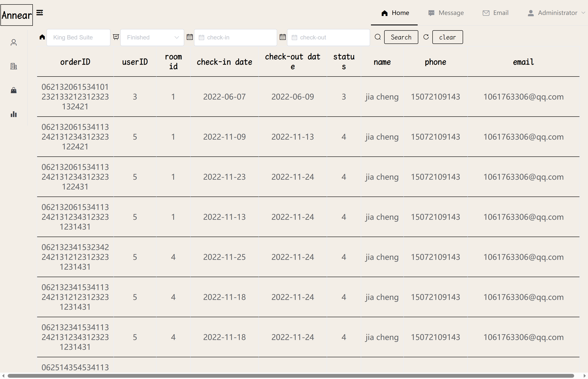This screenshot has height=379, width=588.
Task: Click the presentation board icon beside status dropdown
Action: [116, 37]
